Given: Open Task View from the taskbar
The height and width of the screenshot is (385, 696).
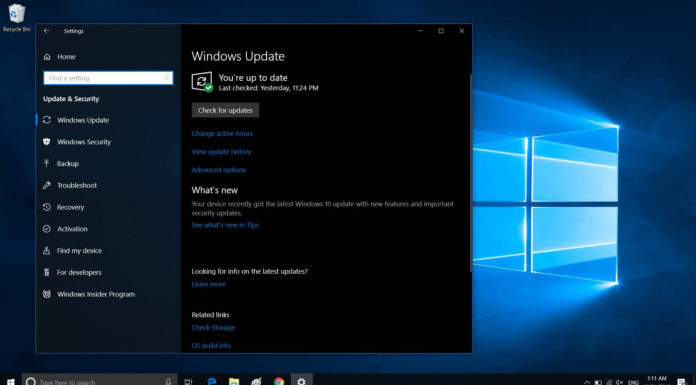Looking at the screenshot, I should pos(188,381).
